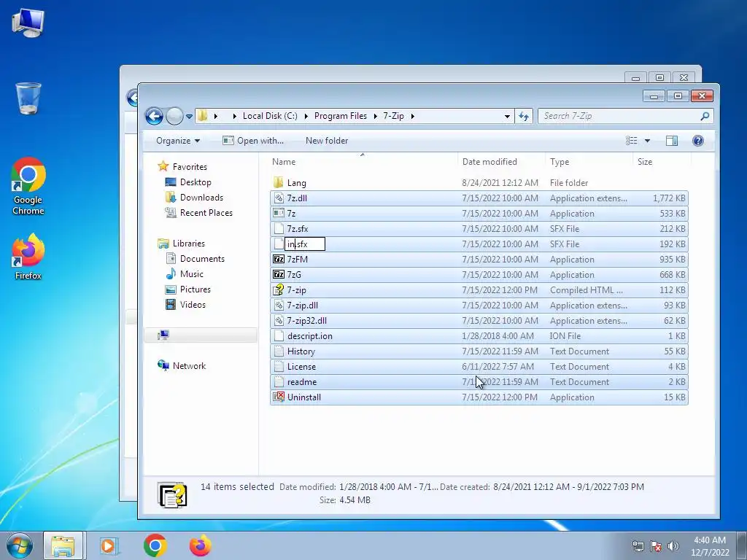Screen dimensions: 747x560
Task: Select the 7-zip32.dll file icon
Action: [x=279, y=321]
